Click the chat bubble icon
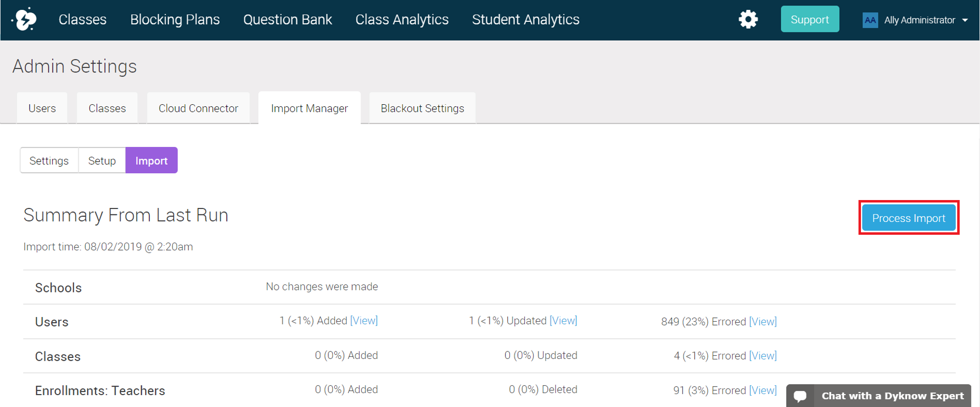 click(800, 396)
